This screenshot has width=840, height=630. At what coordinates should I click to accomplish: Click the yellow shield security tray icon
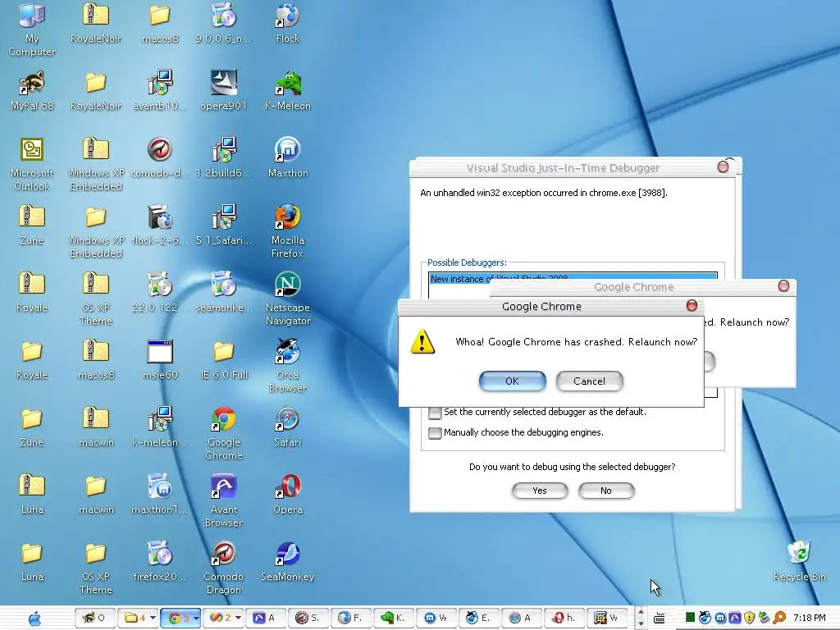pyautogui.click(x=750, y=619)
